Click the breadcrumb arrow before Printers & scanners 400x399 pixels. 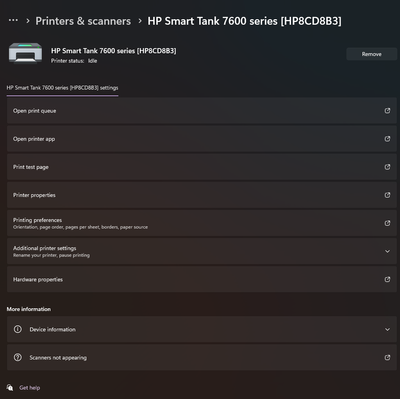(28, 21)
